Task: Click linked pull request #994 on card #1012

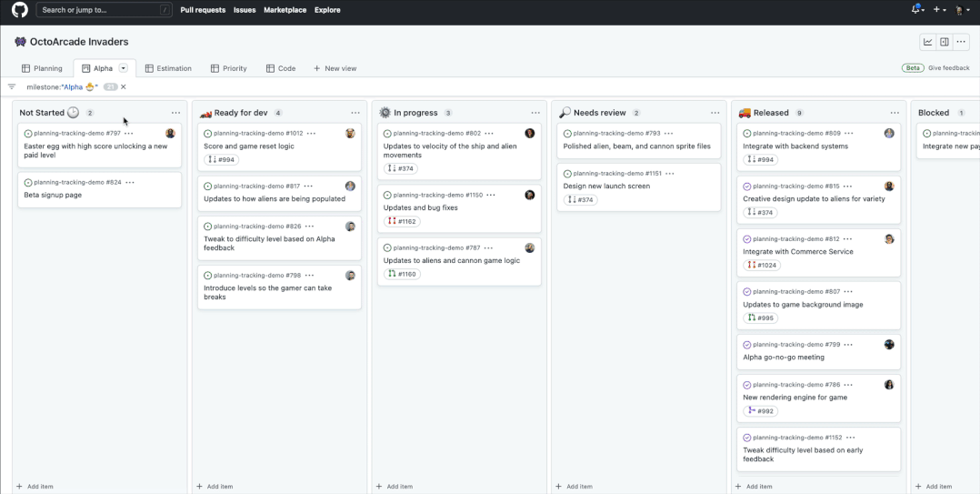Action: 221,159
